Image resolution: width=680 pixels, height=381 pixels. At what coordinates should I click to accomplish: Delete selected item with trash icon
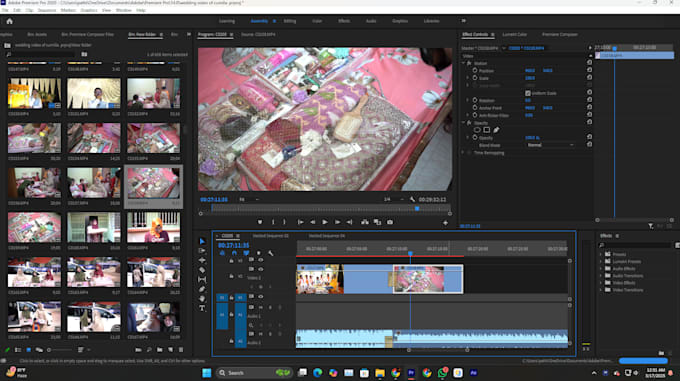181,350
